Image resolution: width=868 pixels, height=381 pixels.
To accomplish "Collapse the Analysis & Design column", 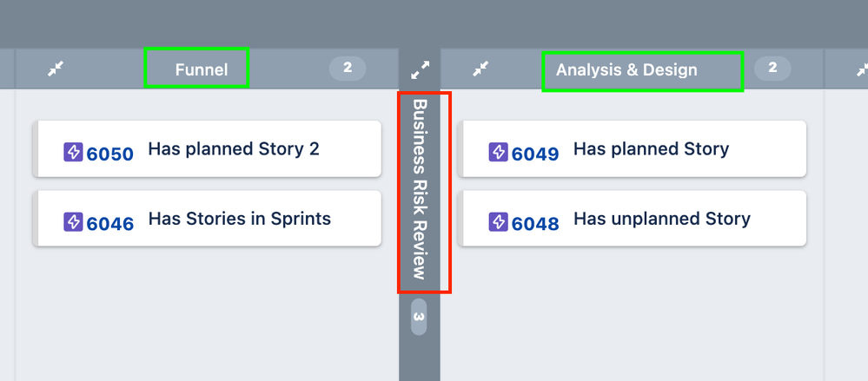I will [480, 69].
